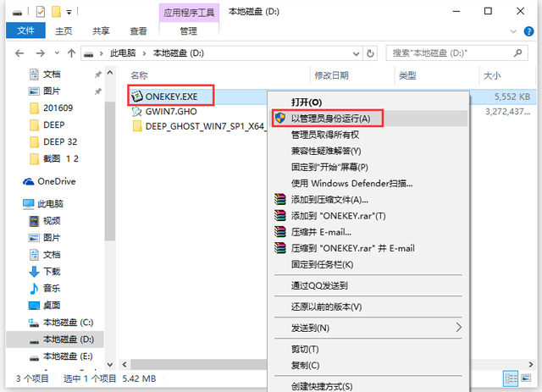This screenshot has height=392, width=542.
Task: Click the WinRAR icon for 添加到 "ONEKEY.rar"(T)
Action: [x=280, y=216]
